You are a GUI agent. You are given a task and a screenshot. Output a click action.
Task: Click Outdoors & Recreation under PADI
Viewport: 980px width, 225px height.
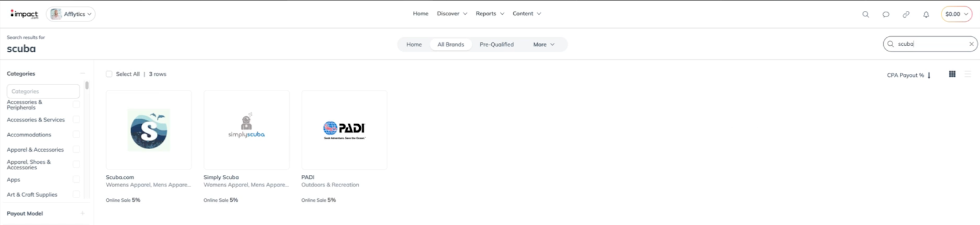[330, 185]
